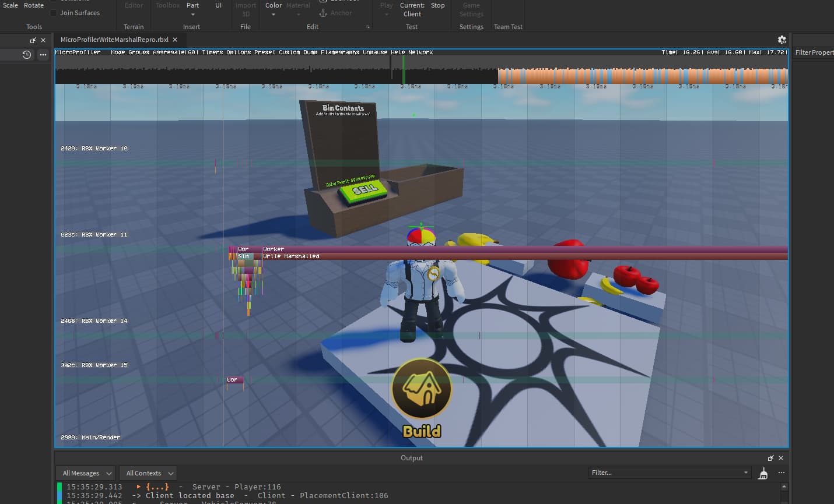This screenshot has width=834, height=504.
Task: Select the MicroProfilerWriteMarshalRepro.rbxl tab
Action: click(x=114, y=40)
